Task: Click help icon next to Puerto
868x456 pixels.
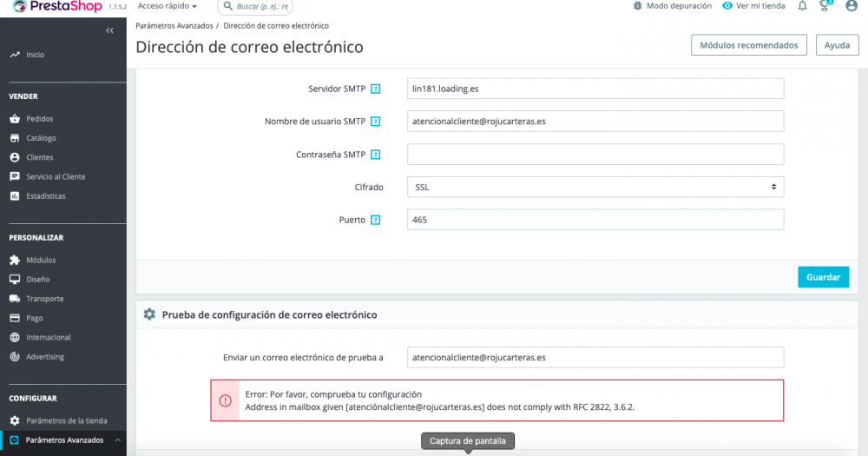Action: pos(376,220)
